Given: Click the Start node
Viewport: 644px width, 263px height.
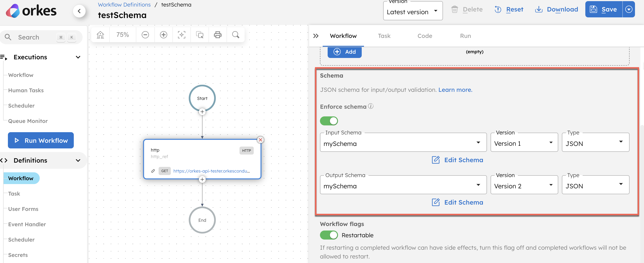Looking at the screenshot, I should click(202, 98).
